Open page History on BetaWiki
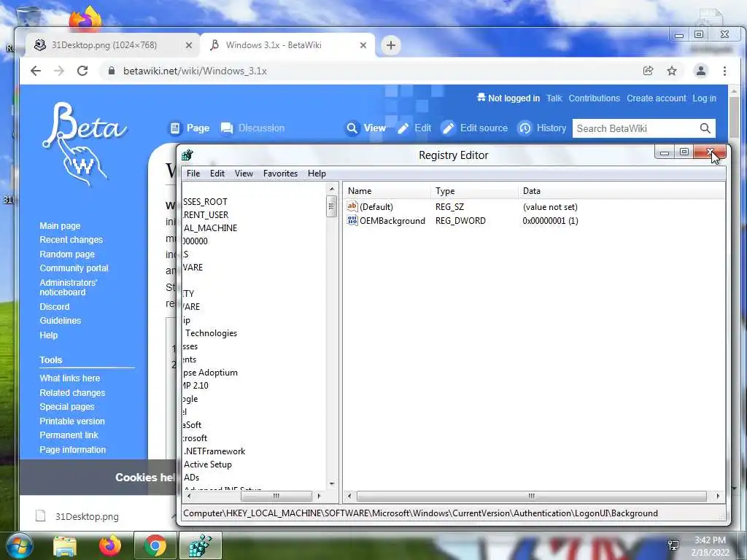The width and height of the screenshot is (747, 560). 542,128
